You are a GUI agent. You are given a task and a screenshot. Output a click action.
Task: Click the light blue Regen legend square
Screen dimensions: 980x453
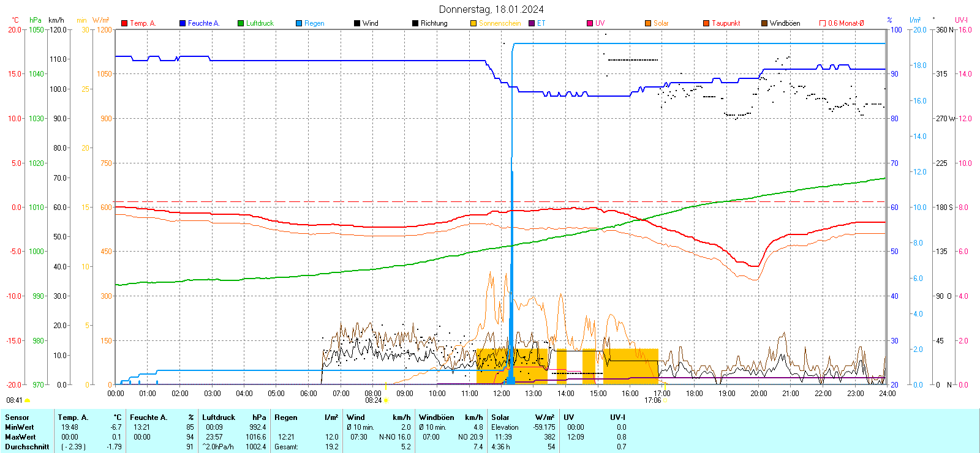click(299, 23)
